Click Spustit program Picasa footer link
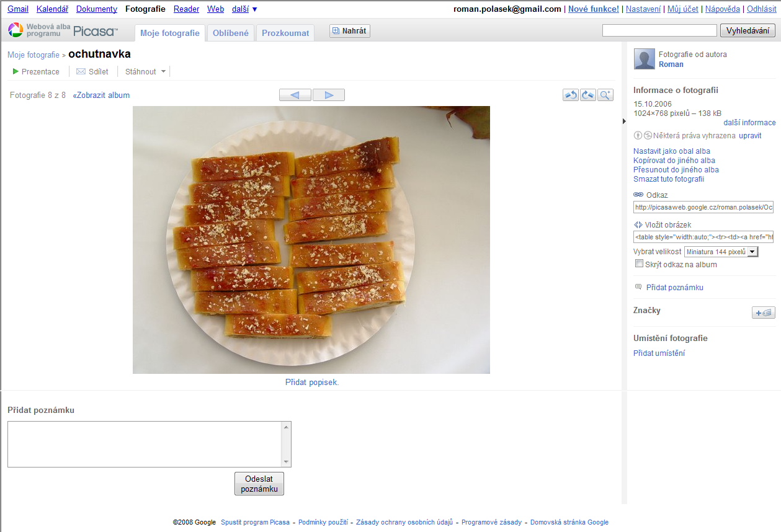Image resolution: width=781 pixels, height=532 pixels. pos(256,523)
